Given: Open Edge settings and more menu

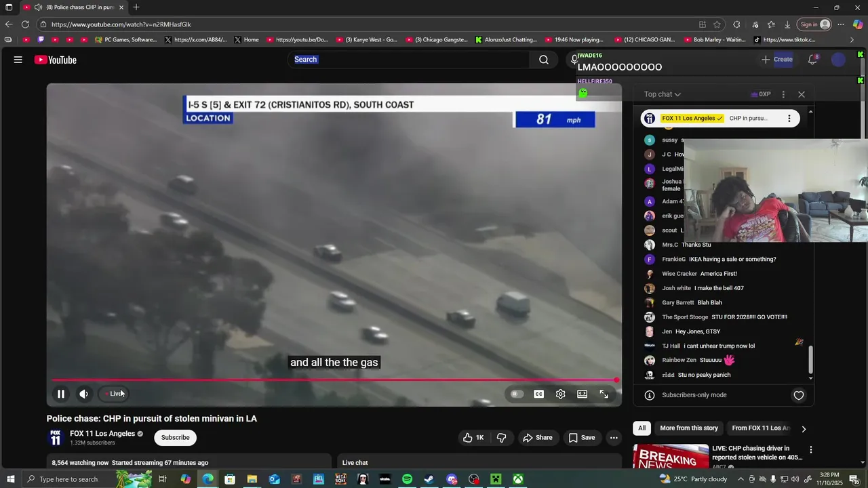Looking at the screenshot, I should click(x=841, y=24).
